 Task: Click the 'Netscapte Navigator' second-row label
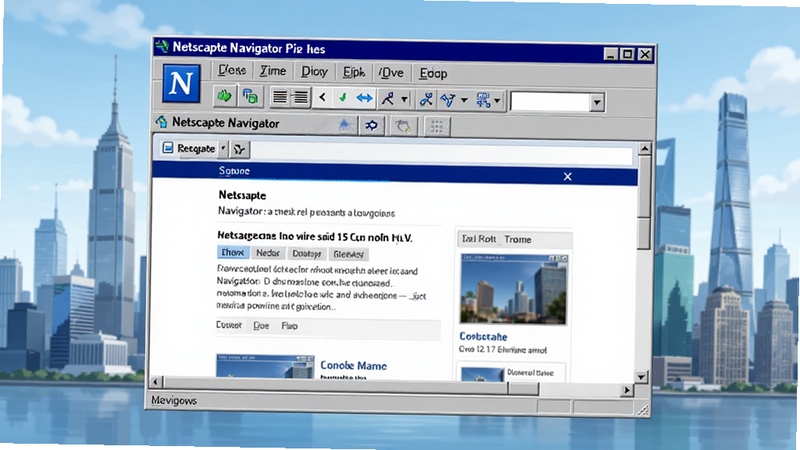point(226,123)
